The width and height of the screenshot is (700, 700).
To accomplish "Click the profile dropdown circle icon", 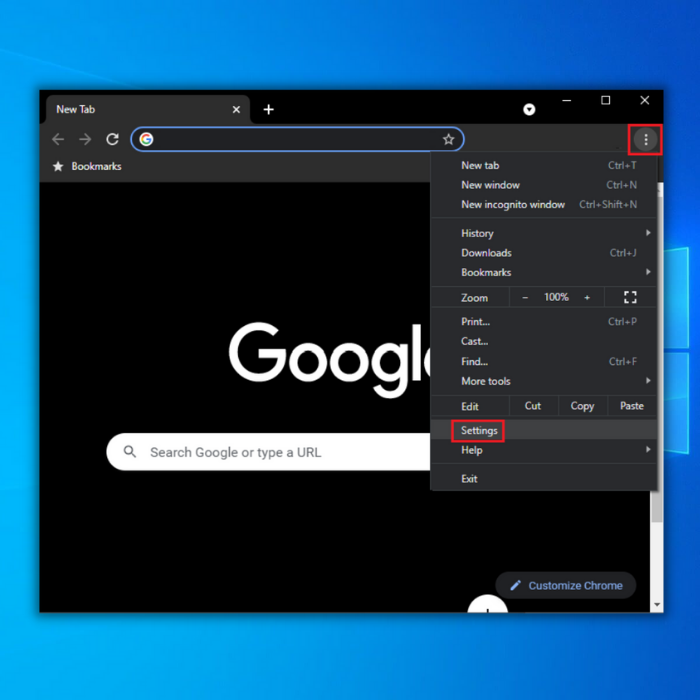I will point(529,109).
